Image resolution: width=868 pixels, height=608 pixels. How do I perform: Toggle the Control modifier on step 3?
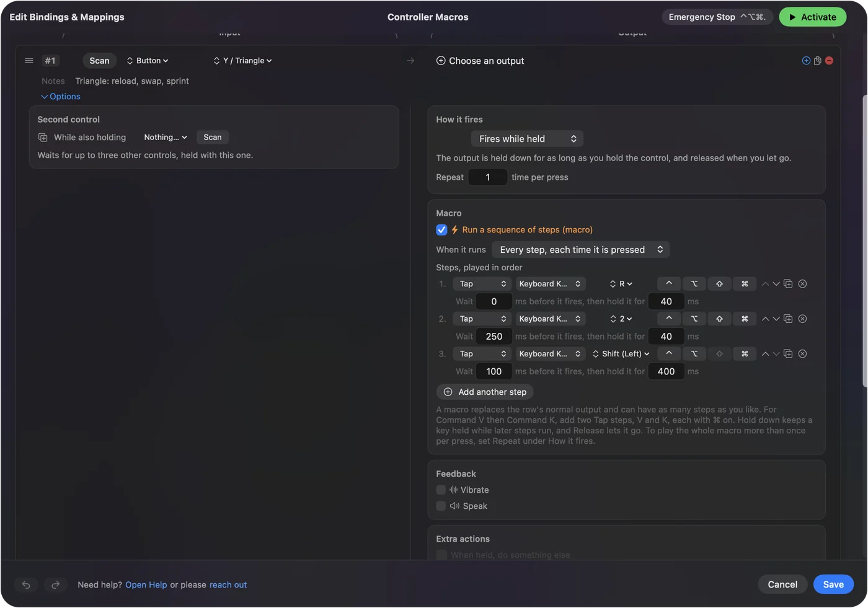[x=669, y=354]
